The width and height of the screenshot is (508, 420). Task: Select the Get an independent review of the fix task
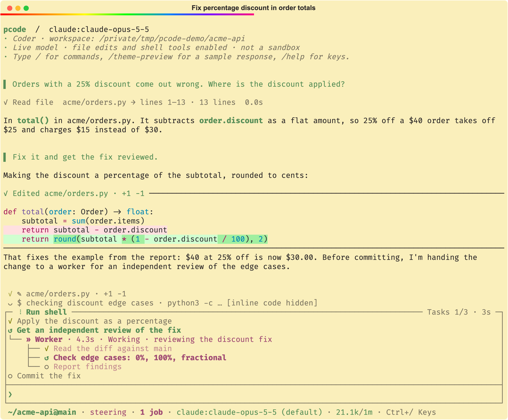[95, 331]
